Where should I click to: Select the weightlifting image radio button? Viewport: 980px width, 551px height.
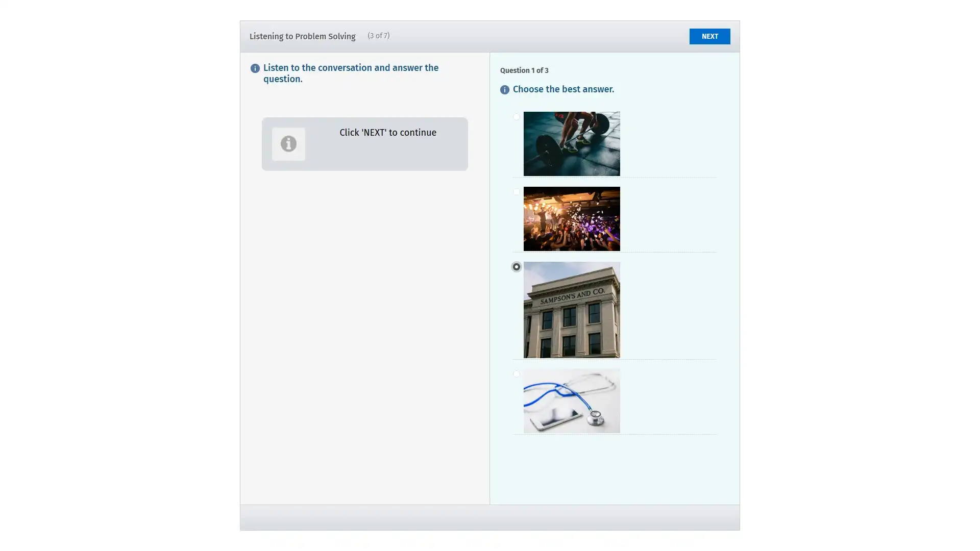coord(516,117)
